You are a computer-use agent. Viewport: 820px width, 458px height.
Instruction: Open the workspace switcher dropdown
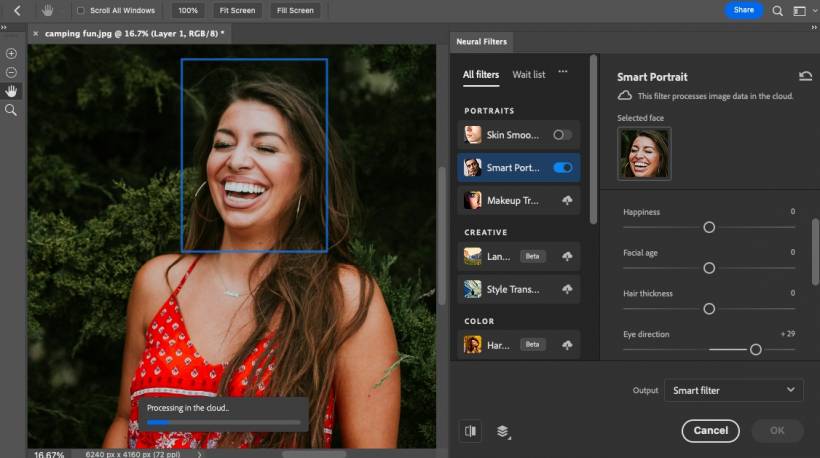pos(801,10)
